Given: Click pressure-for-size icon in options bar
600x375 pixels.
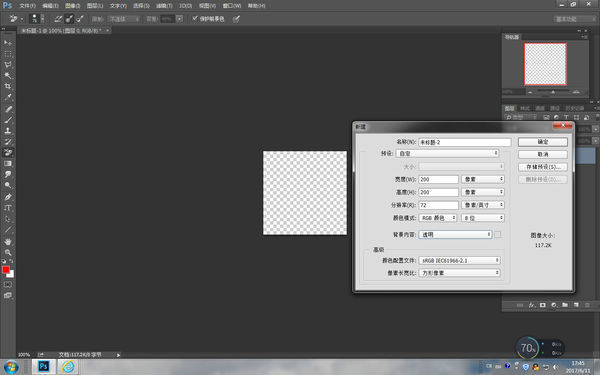Looking at the screenshot, I should [x=236, y=18].
